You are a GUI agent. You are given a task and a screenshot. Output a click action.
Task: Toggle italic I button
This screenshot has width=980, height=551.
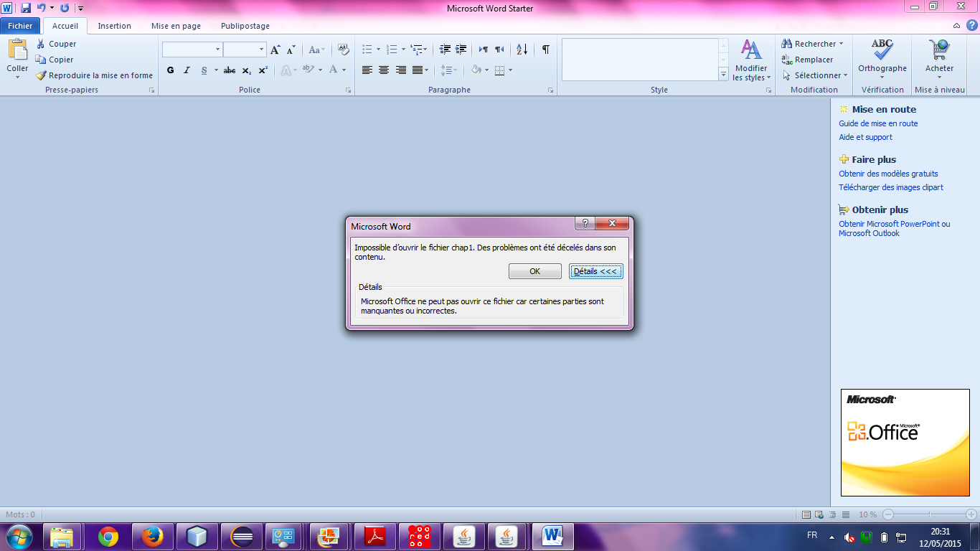click(x=187, y=70)
